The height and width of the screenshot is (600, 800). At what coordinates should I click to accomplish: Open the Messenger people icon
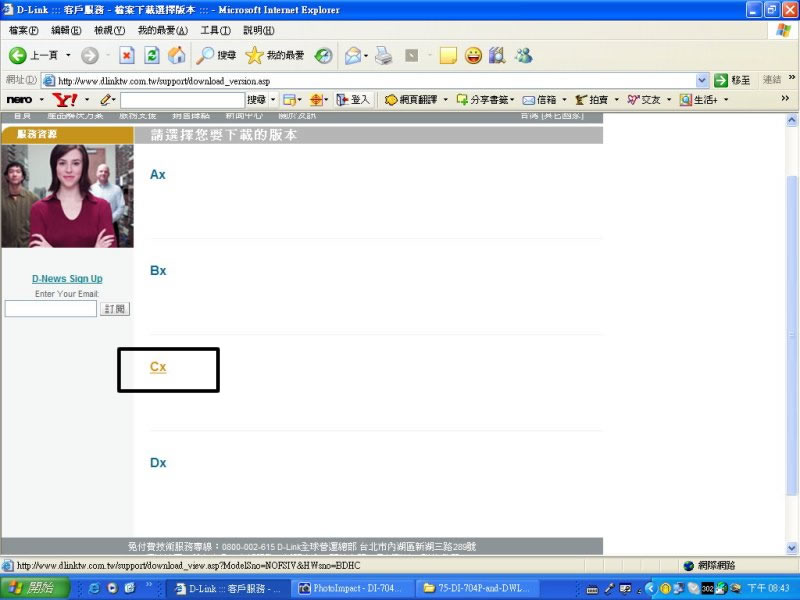click(x=524, y=55)
